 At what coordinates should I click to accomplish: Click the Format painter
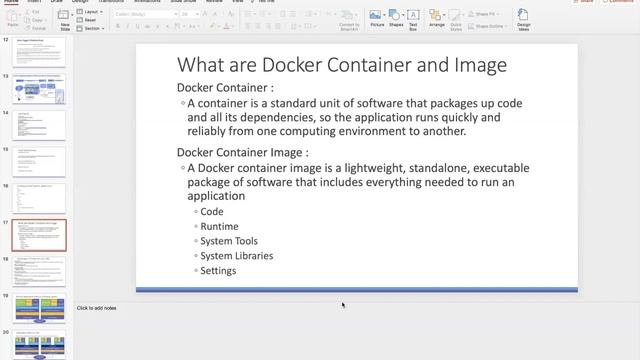36,28
